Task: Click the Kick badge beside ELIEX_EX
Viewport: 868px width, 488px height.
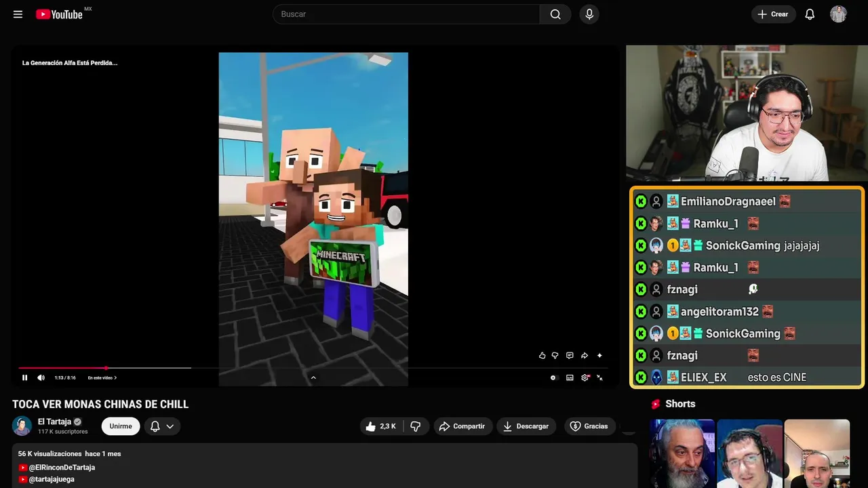Action: coord(641,378)
